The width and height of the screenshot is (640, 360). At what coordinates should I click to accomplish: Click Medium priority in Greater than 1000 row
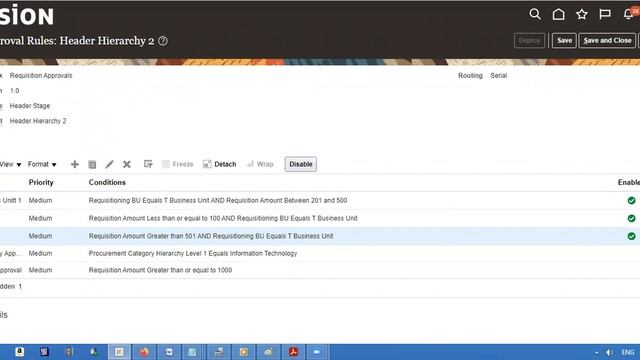40,270
